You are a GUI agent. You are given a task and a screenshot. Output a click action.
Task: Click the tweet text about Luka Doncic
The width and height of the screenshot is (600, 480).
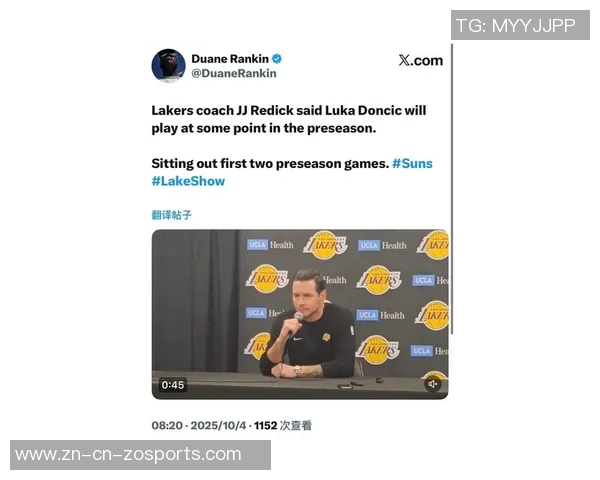289,119
